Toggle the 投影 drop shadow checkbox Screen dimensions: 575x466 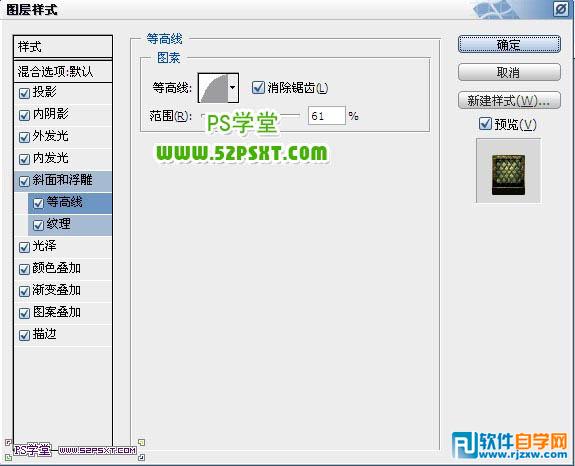(24, 93)
